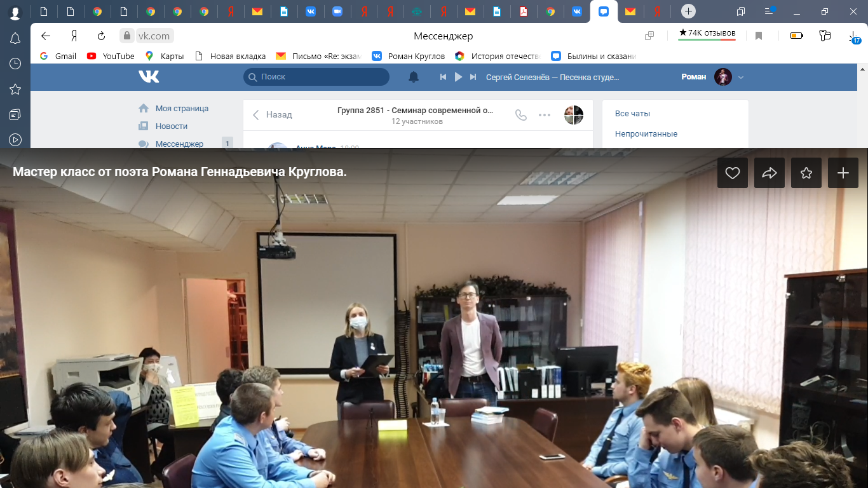Skip to previous track in VK player

pyautogui.click(x=444, y=77)
